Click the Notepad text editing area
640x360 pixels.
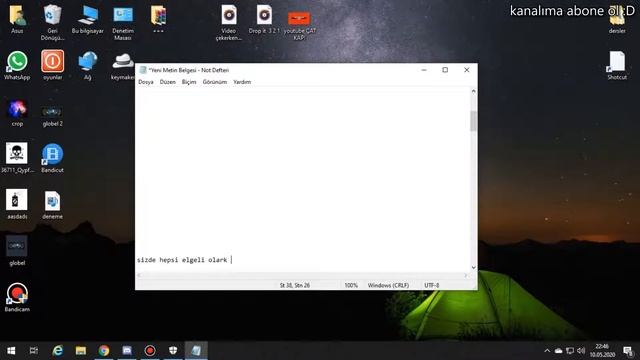coord(302,180)
